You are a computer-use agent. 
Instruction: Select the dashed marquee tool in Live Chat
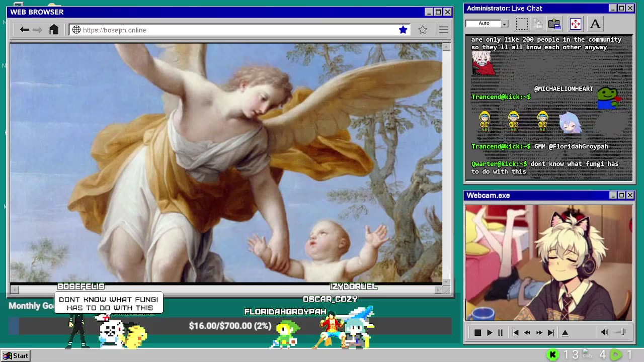click(x=522, y=24)
